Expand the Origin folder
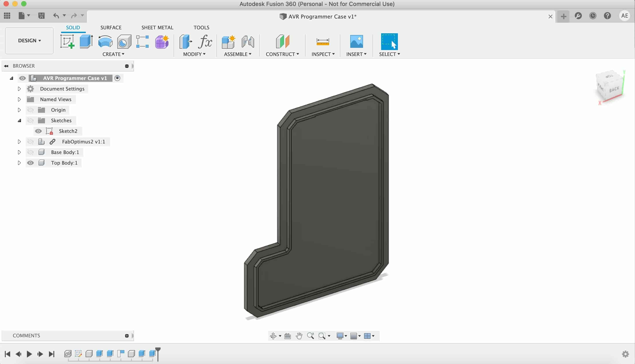The height and width of the screenshot is (364, 635). [19, 110]
